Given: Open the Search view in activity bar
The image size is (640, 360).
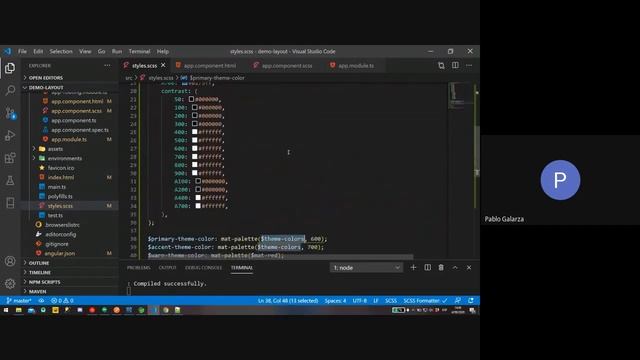Looking at the screenshot, I should (10, 90).
